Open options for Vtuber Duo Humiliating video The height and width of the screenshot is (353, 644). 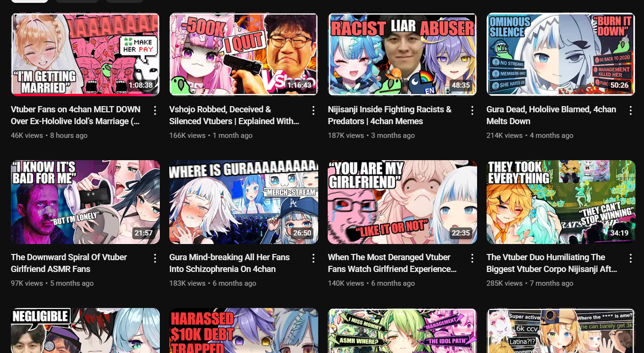(631, 258)
